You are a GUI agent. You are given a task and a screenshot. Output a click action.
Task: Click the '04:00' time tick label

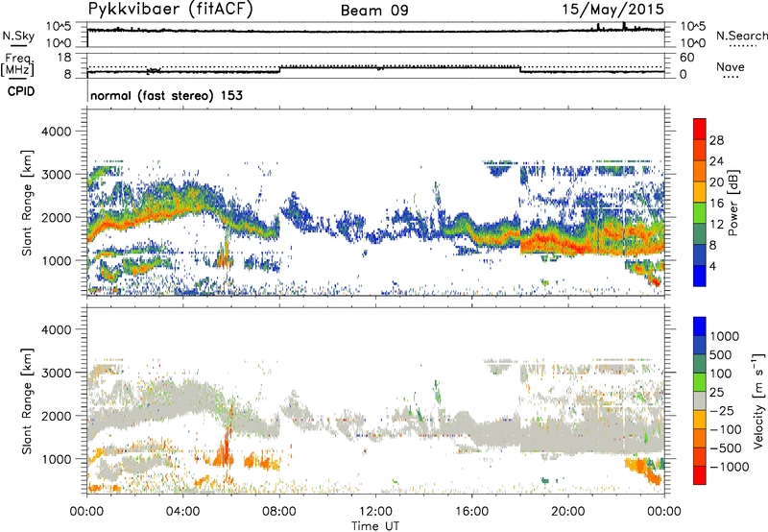(x=182, y=512)
